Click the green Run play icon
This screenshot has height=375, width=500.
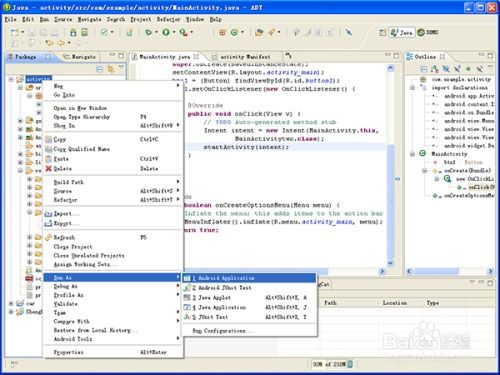click(x=166, y=32)
